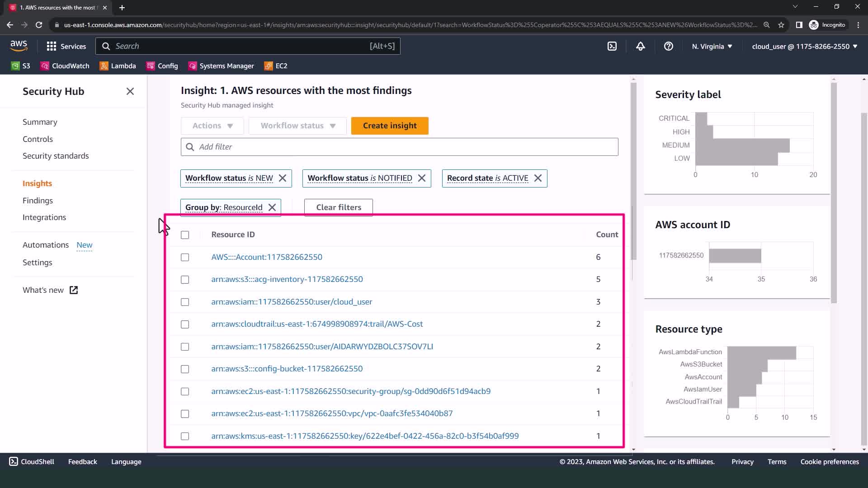Open the help question mark icon
868x488 pixels.
(x=668, y=46)
